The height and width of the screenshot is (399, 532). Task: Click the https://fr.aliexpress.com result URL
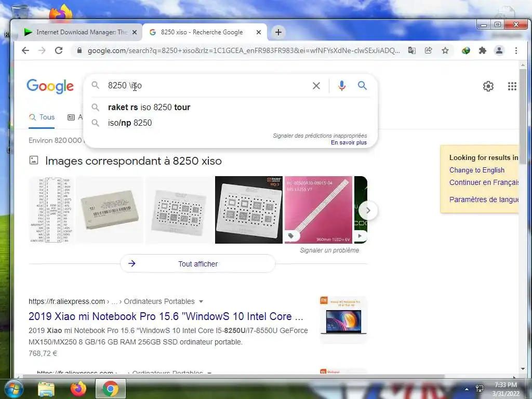point(66,301)
